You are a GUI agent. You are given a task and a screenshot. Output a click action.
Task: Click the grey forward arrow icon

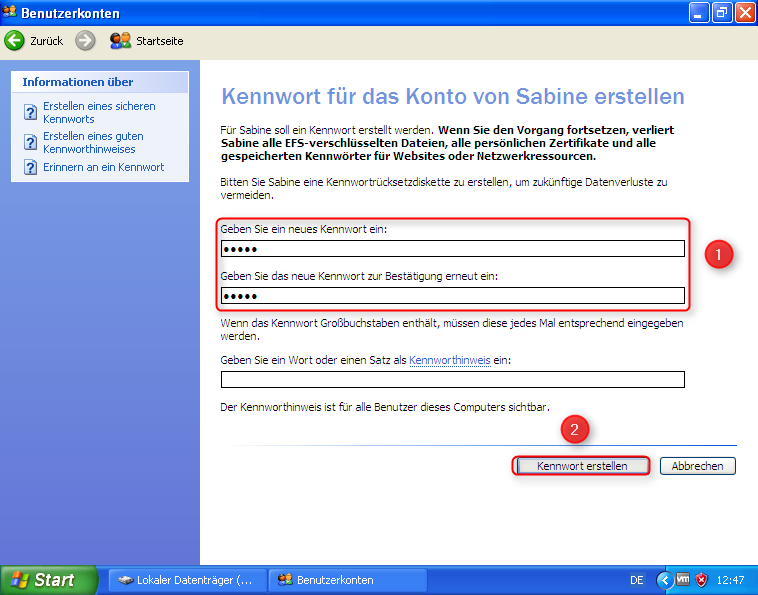pyautogui.click(x=85, y=41)
